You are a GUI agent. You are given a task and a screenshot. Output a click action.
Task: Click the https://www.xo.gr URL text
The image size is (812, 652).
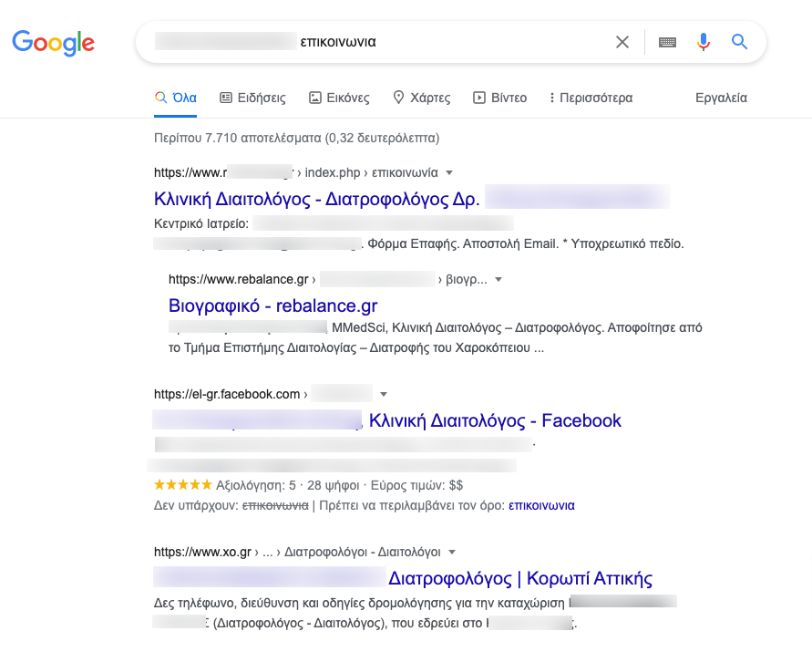click(202, 552)
